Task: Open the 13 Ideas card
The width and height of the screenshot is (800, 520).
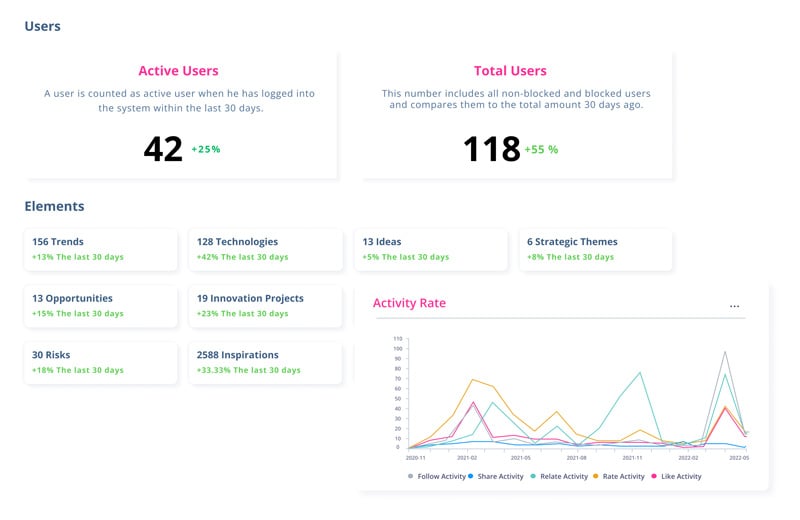Action: tap(431, 250)
